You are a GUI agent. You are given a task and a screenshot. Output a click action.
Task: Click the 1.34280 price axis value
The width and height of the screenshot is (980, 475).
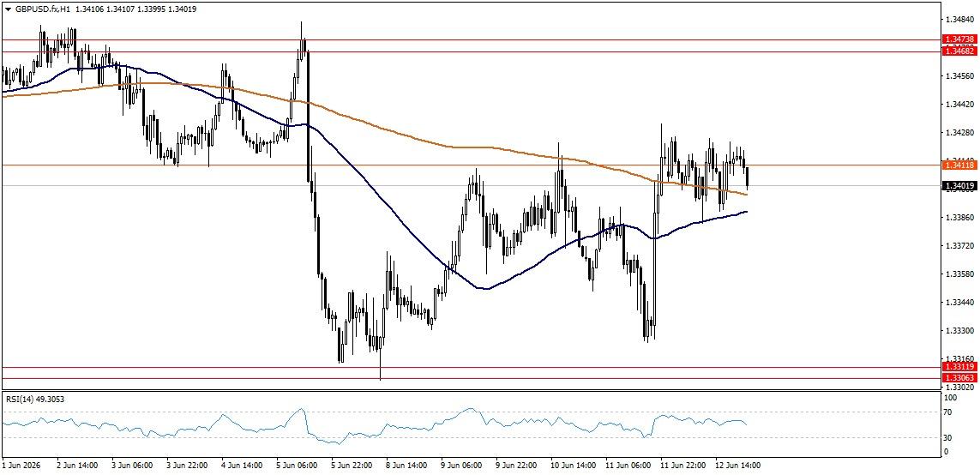pyautogui.click(x=960, y=133)
